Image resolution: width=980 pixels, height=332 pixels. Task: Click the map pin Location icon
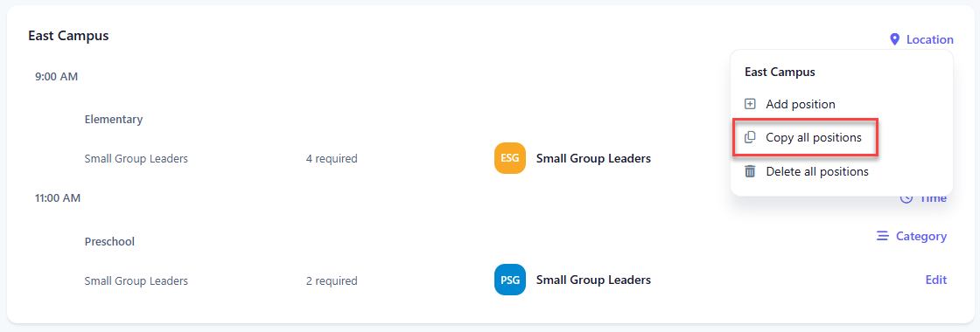click(x=894, y=40)
